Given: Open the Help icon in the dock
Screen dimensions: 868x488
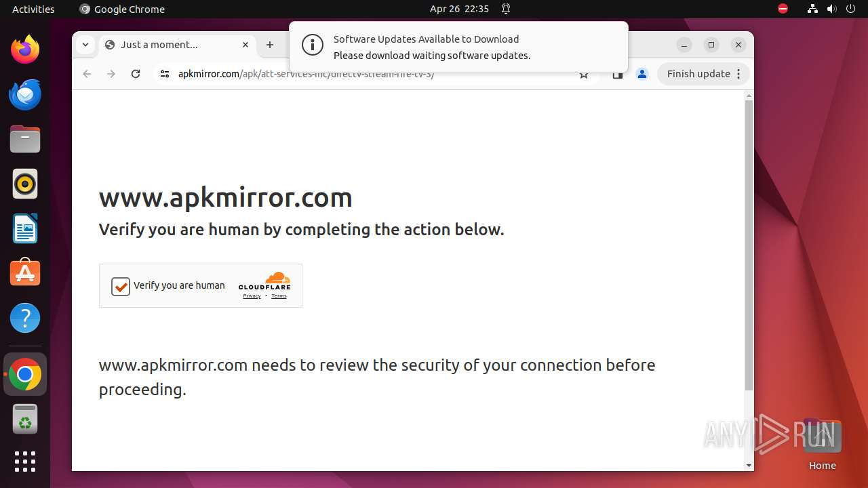Looking at the screenshot, I should 25,318.
